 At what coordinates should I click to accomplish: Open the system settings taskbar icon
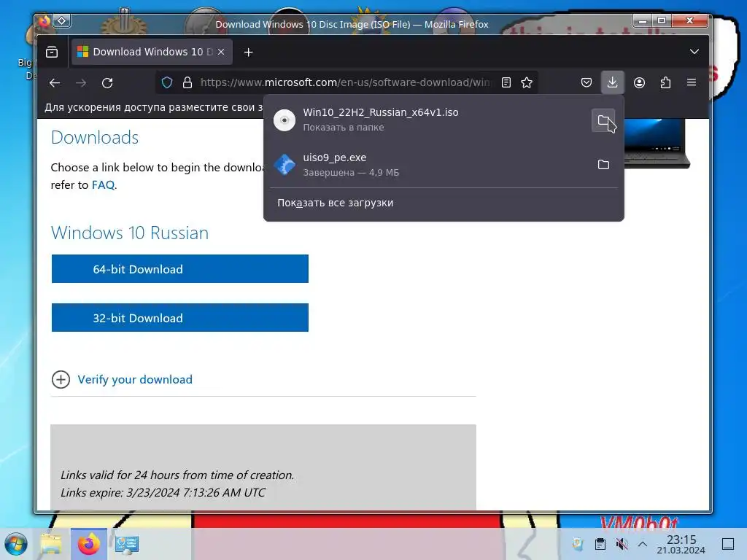127,544
